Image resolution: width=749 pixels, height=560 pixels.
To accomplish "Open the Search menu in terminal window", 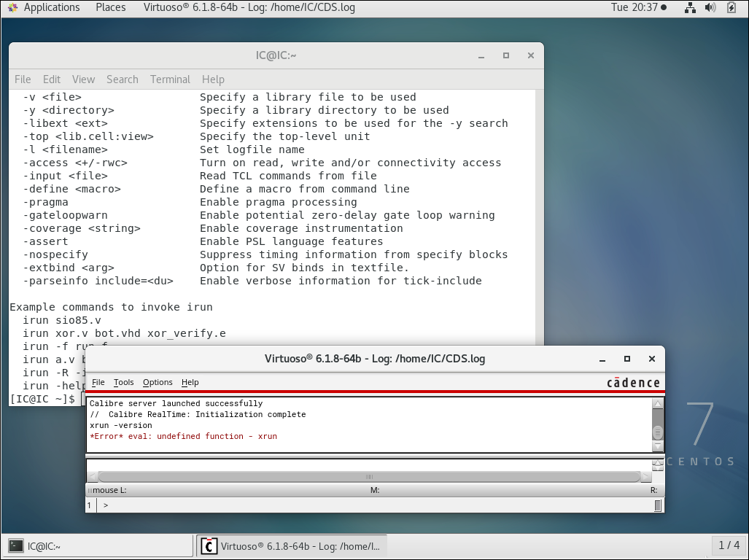I will [122, 79].
